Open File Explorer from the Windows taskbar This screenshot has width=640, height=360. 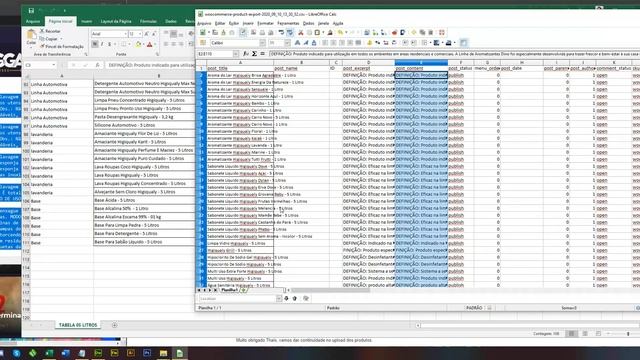click(163, 353)
